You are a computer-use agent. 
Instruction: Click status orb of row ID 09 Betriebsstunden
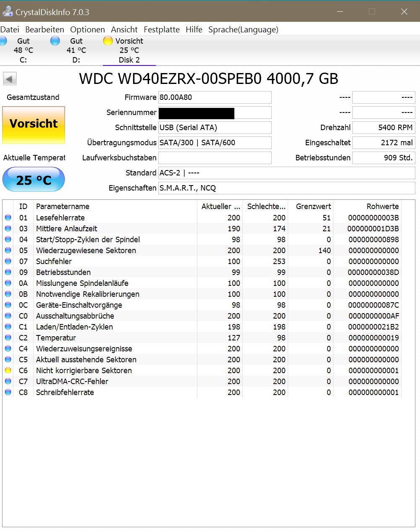[x=8, y=272]
